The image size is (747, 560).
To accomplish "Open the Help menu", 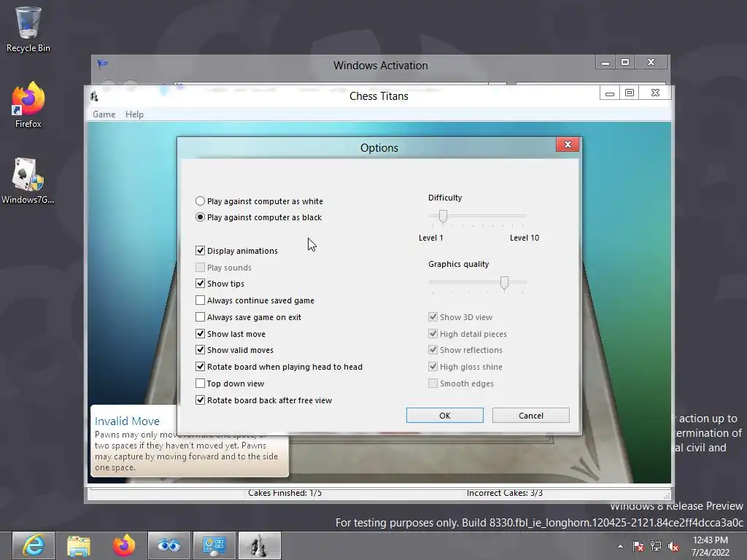I will click(x=134, y=114).
